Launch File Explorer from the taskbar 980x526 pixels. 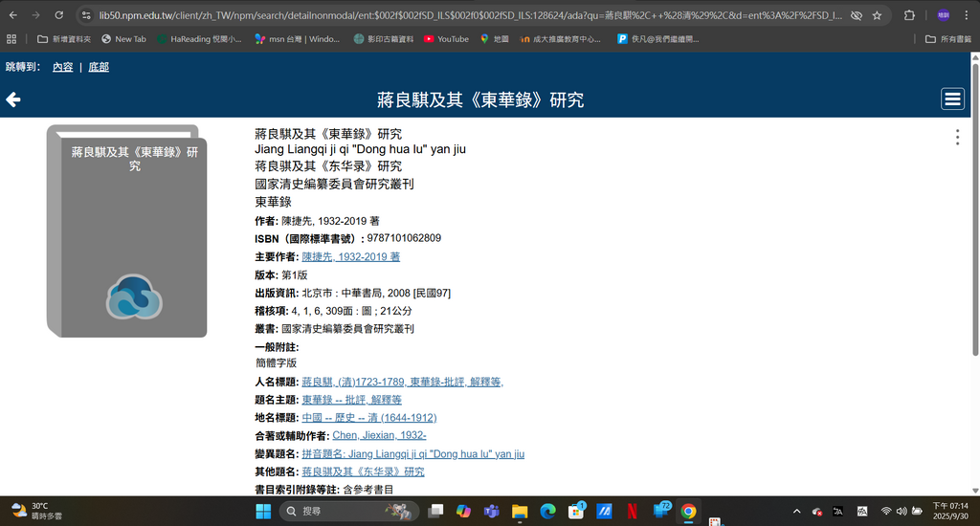(x=520, y=511)
